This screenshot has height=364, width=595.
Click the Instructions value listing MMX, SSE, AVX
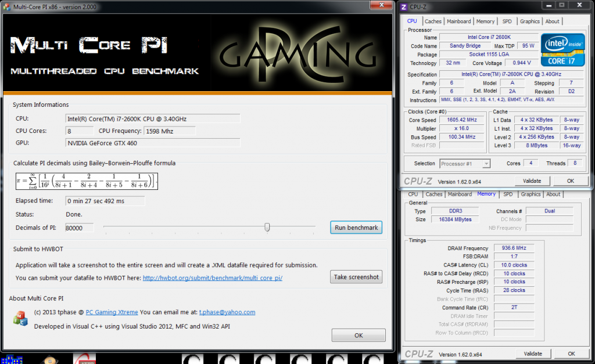tap(511, 100)
